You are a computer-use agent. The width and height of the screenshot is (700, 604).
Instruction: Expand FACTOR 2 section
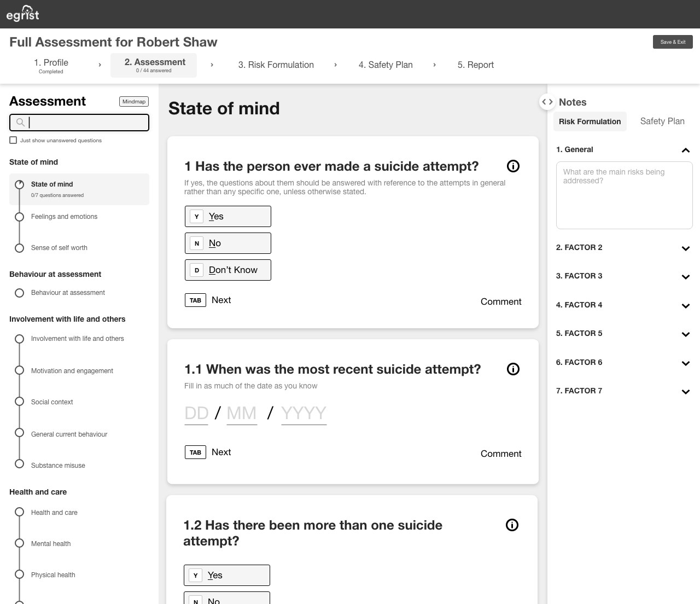[686, 248]
